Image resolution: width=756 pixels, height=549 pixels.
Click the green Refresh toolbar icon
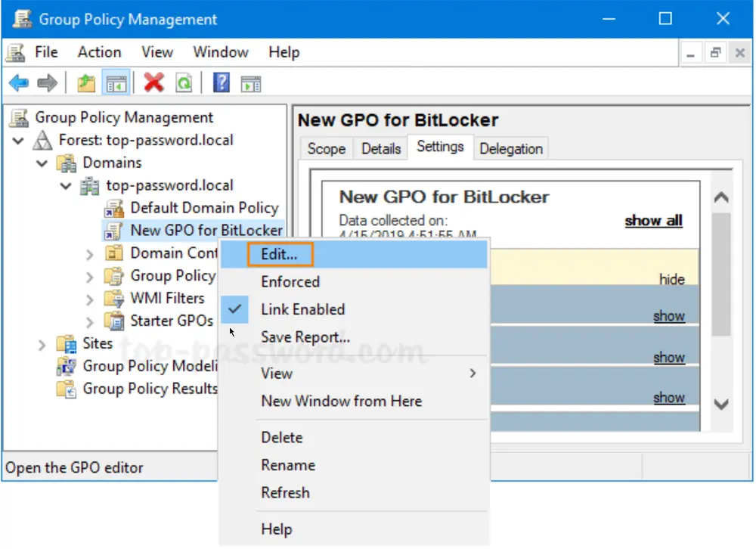tap(184, 83)
